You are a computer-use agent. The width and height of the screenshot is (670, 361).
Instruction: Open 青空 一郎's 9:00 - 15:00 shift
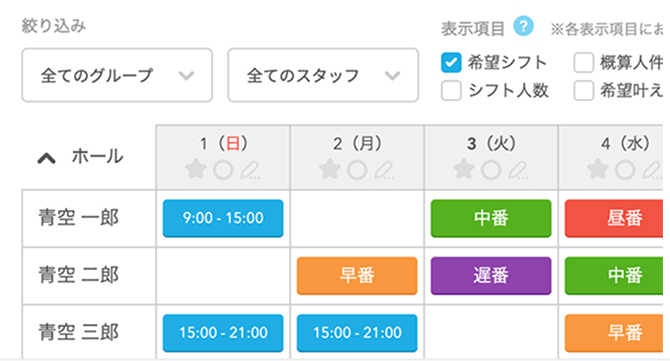(223, 218)
